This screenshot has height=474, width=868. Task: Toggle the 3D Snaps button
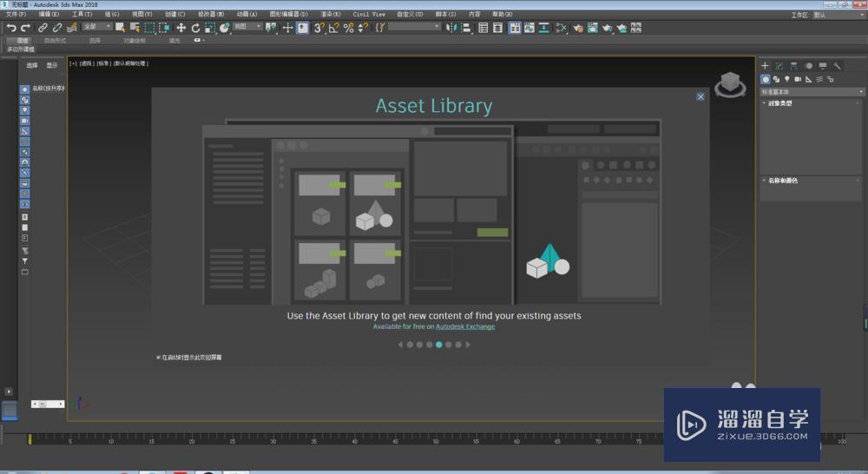click(319, 28)
